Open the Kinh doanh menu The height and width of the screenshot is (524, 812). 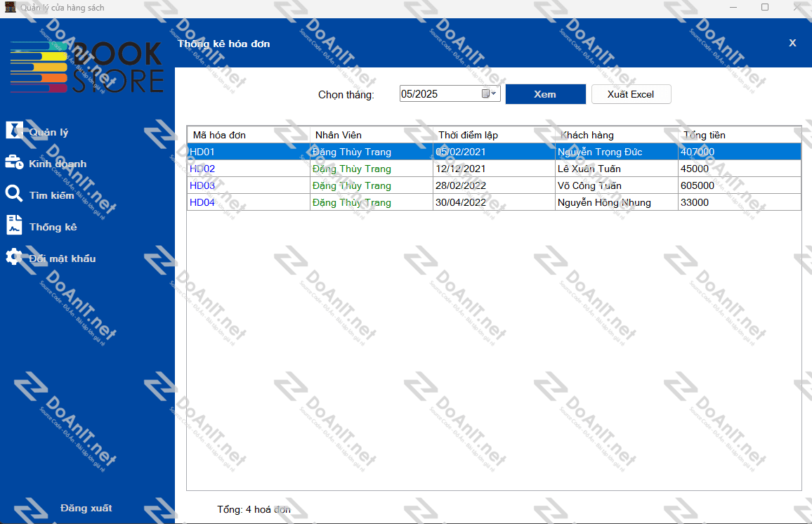[58, 164]
